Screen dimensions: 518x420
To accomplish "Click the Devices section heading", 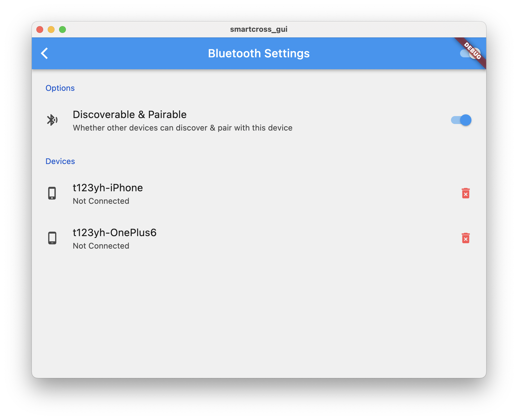I will [60, 161].
